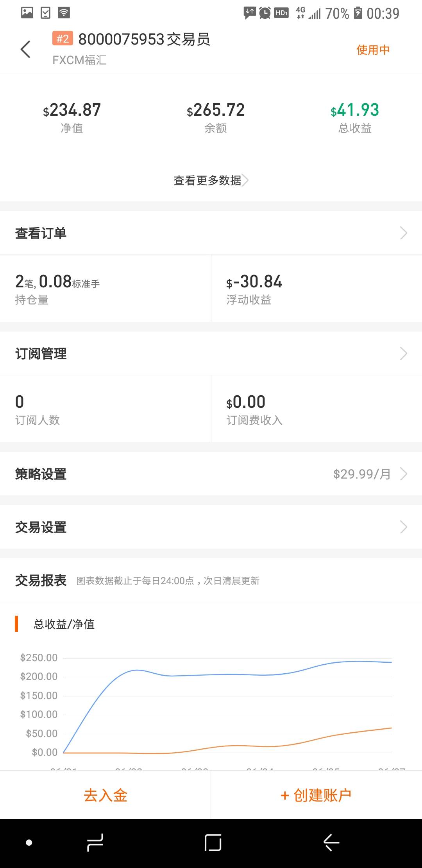This screenshot has width=422, height=868.
Task: Open the Wi-Fi status bar icon
Action: coord(64,13)
